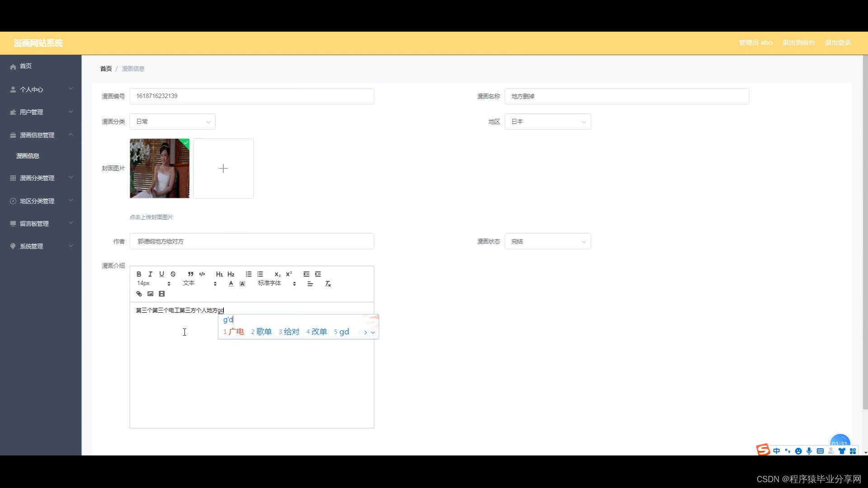Open the 地区 dropdown showing 日本

pyautogui.click(x=547, y=122)
